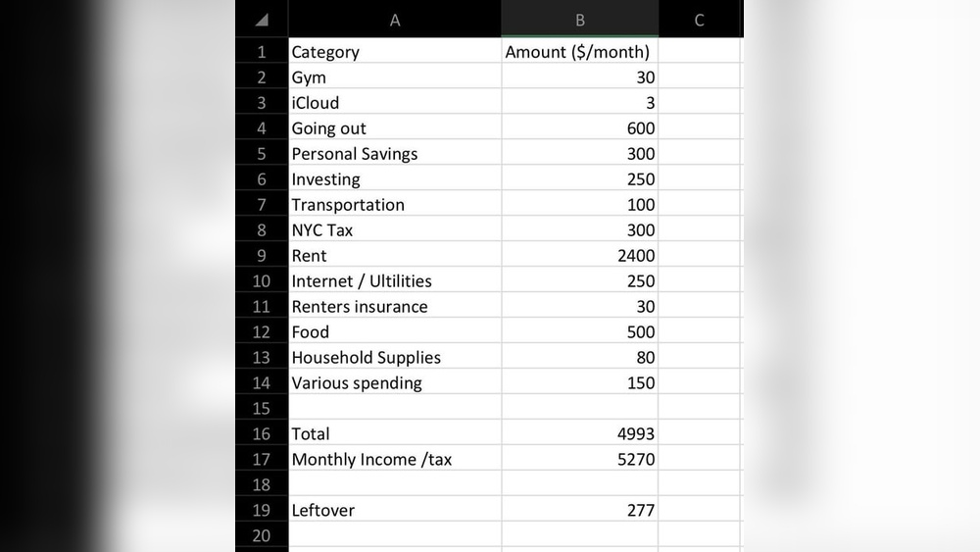The image size is (980, 552).
Task: Select the Personal Savings cell
Action: click(394, 154)
